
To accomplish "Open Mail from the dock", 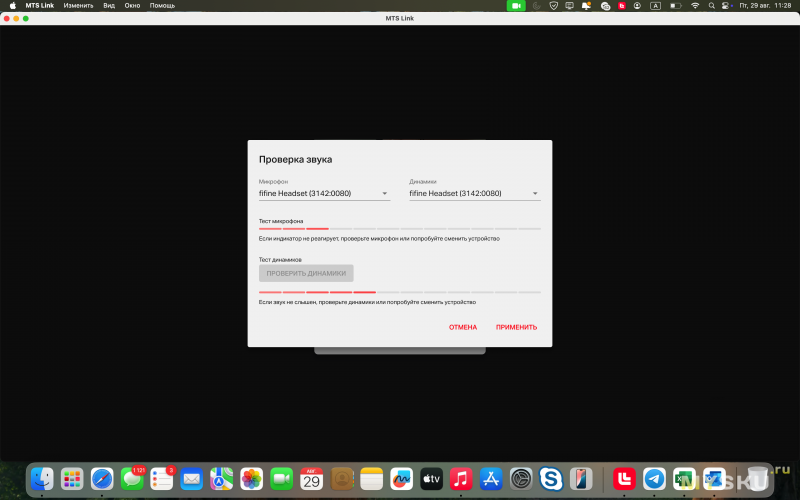I will tap(192, 479).
